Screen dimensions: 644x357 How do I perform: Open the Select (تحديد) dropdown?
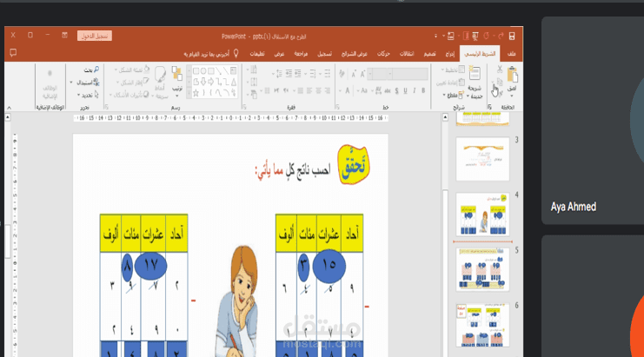88,96
